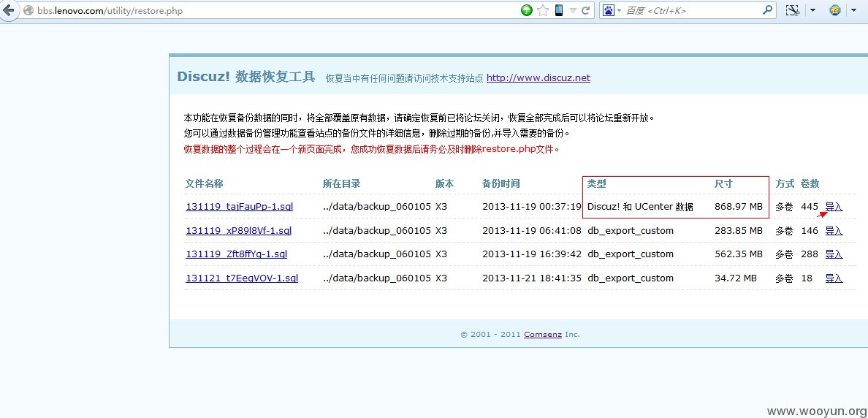Click the 283.85 MB size value
Viewport: 868px width, 418px height.
pos(739,230)
